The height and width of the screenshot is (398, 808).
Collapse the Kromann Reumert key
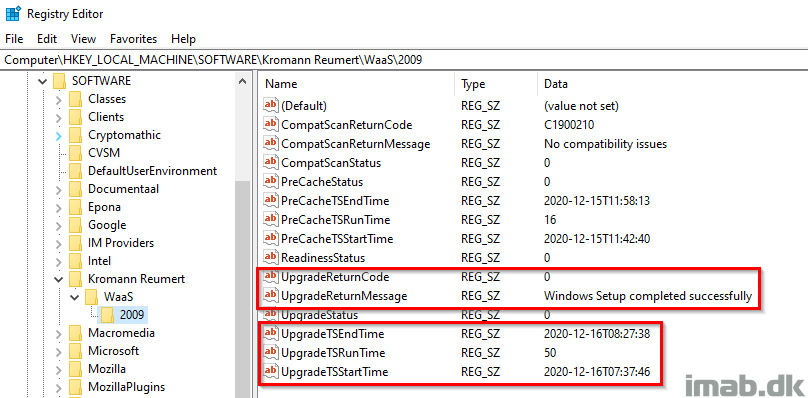[x=58, y=279]
